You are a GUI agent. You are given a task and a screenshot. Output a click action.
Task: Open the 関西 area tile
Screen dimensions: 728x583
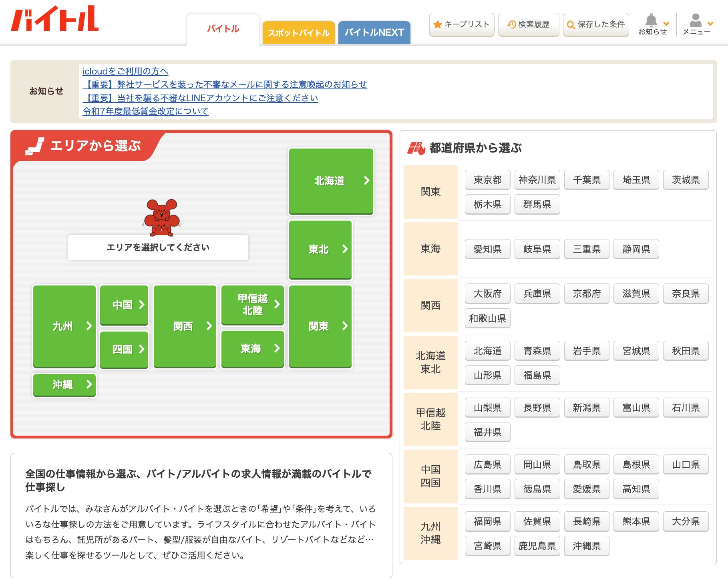coord(185,326)
